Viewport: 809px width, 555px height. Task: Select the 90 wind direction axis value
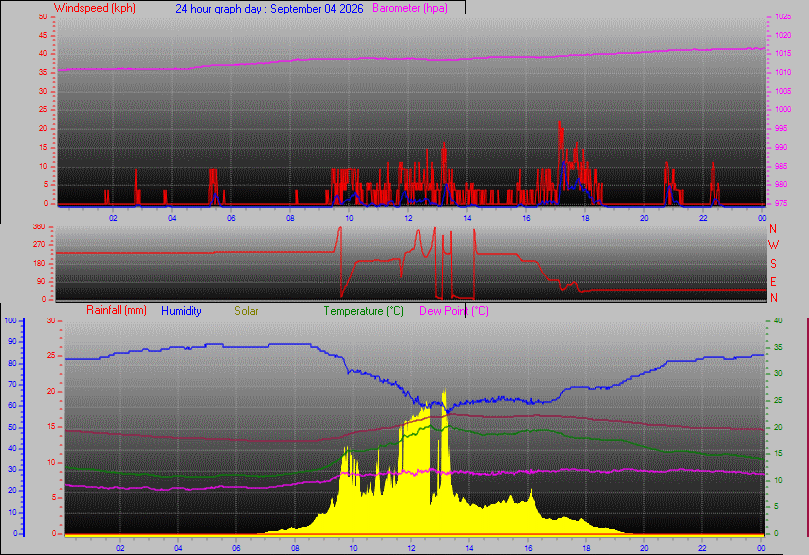41,281
